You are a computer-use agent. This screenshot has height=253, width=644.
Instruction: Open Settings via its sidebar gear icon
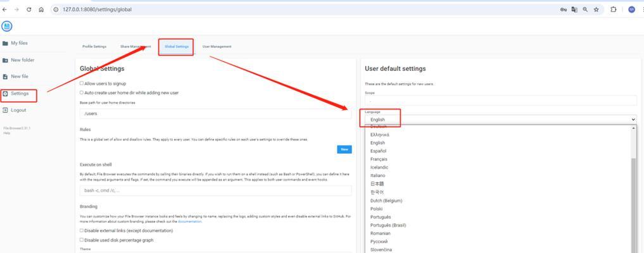(x=5, y=94)
